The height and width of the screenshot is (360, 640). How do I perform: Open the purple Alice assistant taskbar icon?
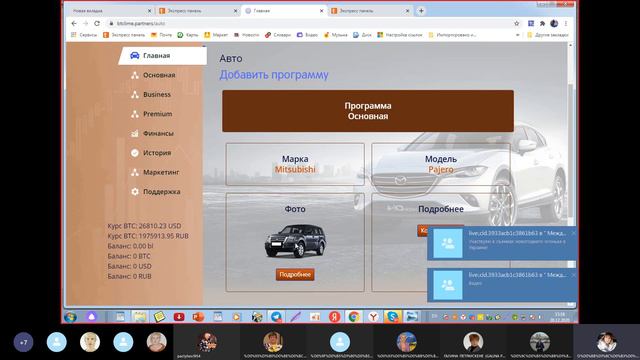(x=92, y=317)
